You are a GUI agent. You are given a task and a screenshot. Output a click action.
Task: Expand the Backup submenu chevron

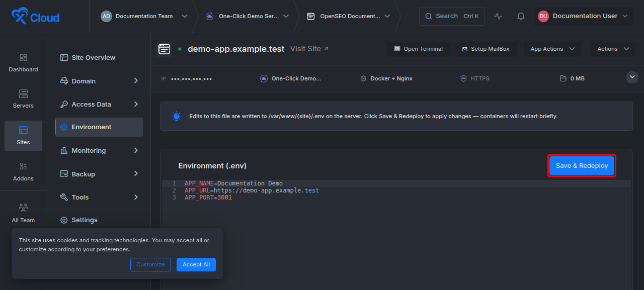136,173
